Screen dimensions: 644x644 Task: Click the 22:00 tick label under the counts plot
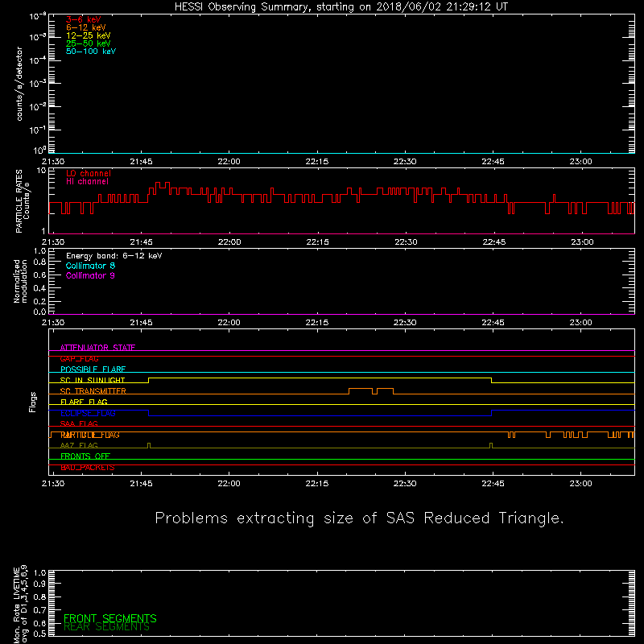click(x=229, y=162)
